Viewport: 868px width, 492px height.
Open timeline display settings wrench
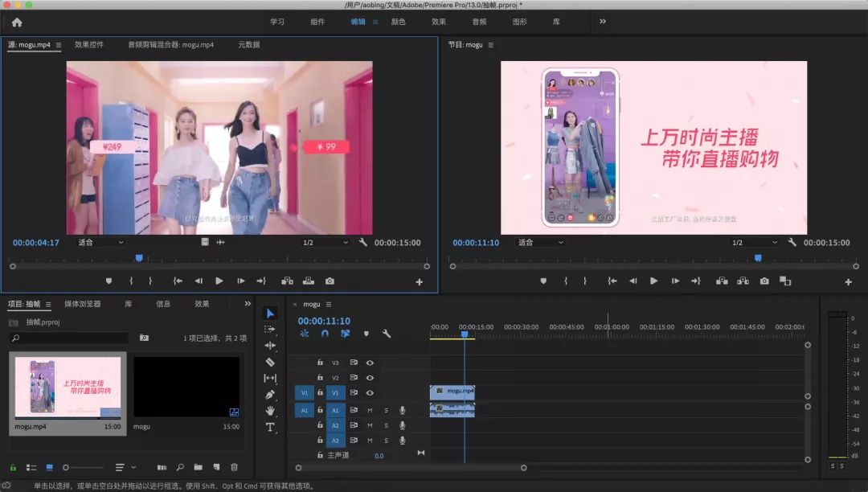[x=387, y=334]
